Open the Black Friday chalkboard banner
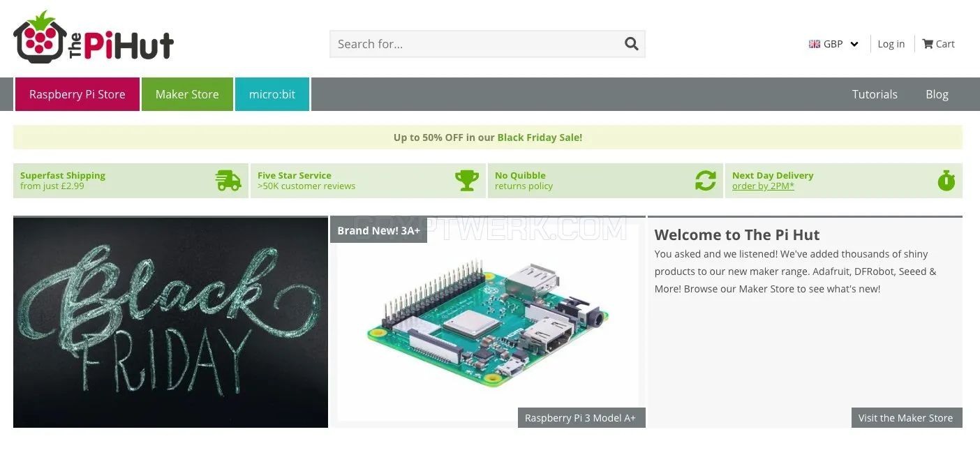980x455 pixels. click(170, 322)
